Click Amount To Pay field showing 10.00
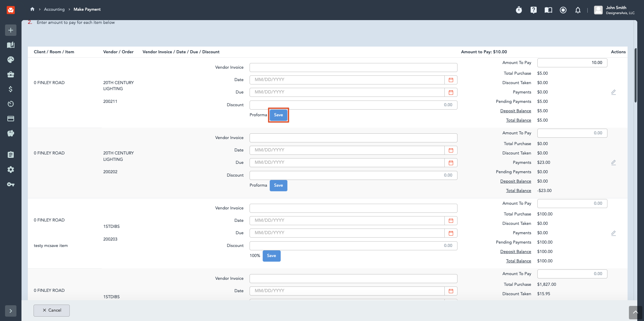This screenshot has height=321, width=644. click(x=572, y=63)
